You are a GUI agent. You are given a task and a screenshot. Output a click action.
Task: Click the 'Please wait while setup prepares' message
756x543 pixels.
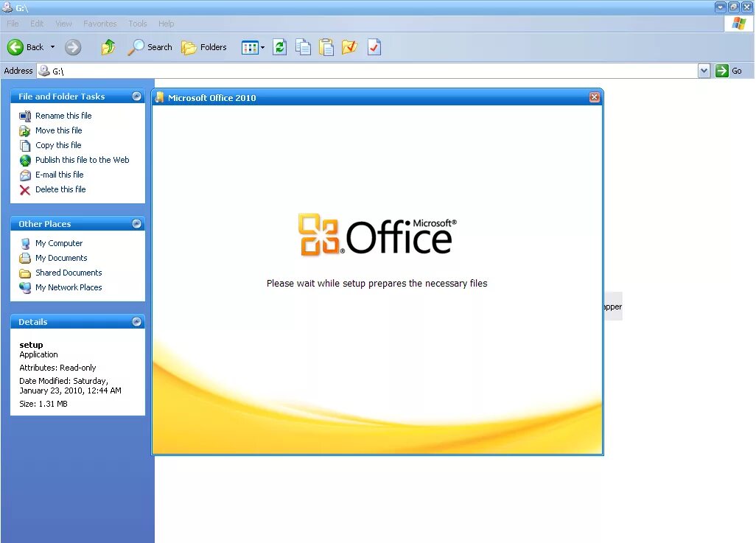pyautogui.click(x=377, y=284)
